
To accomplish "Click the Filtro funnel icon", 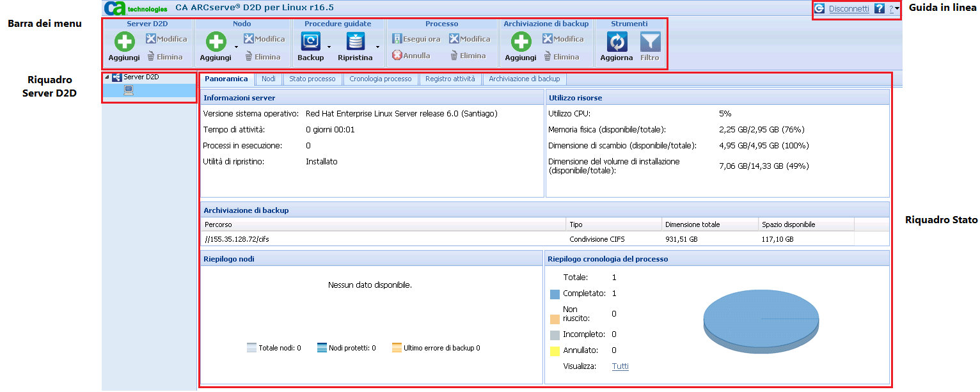I will [650, 42].
